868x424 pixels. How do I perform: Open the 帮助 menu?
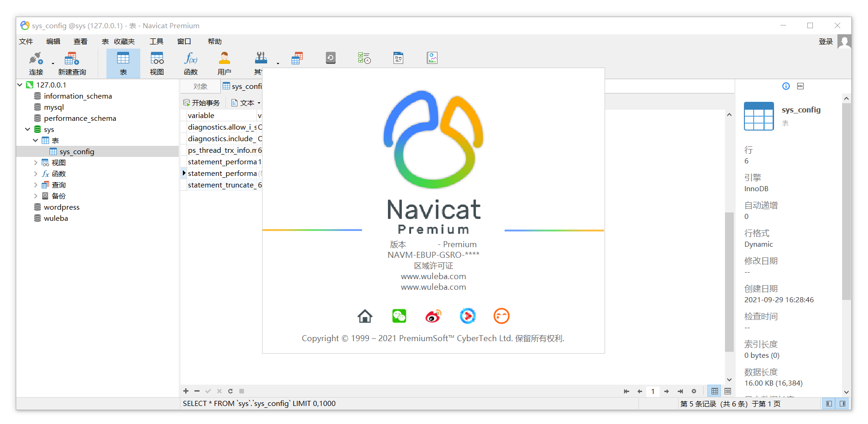pos(215,41)
